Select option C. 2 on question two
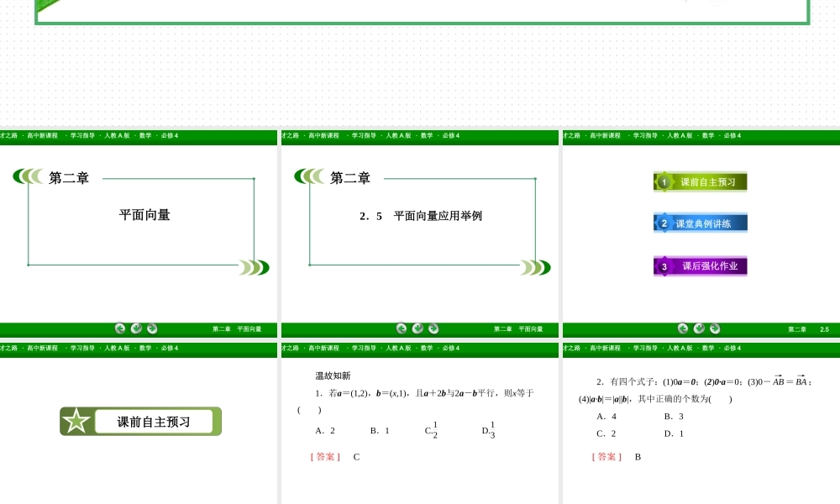This screenshot has width=840, height=504. [605, 433]
